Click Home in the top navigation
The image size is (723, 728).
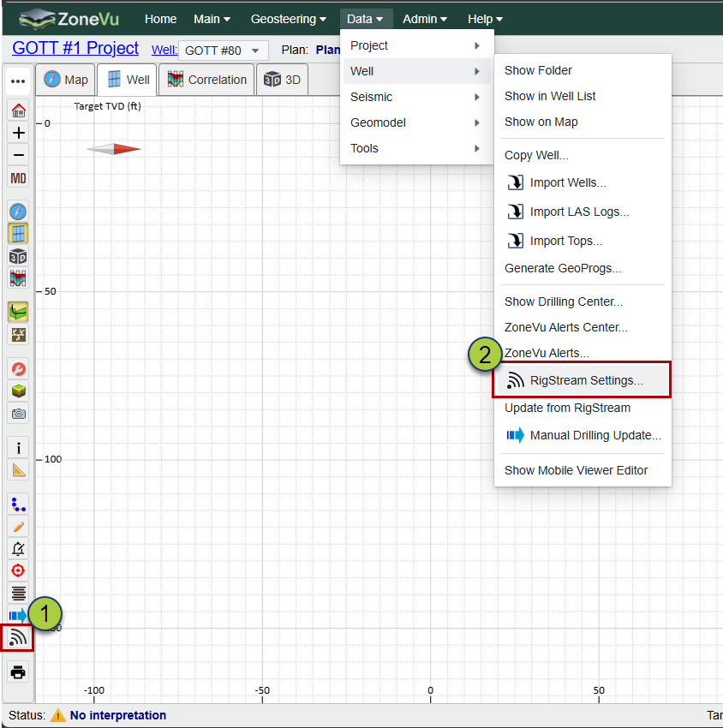click(x=161, y=19)
